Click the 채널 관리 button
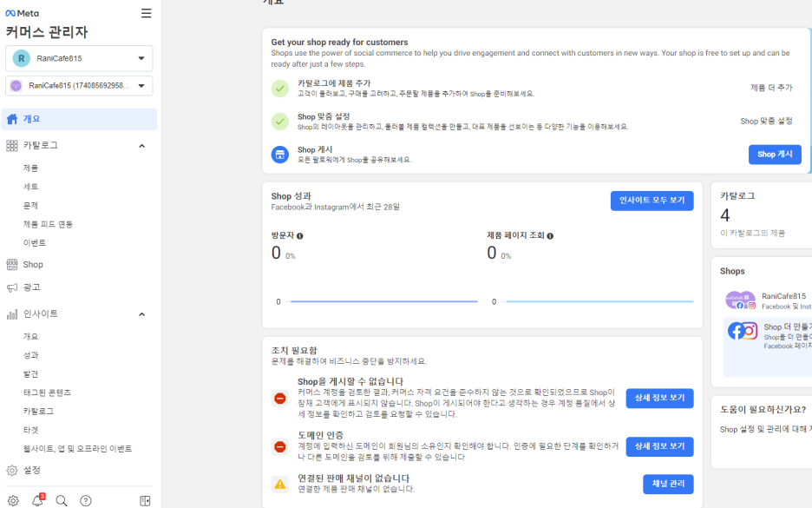Screen dimensions: 812x508 tap(668, 485)
